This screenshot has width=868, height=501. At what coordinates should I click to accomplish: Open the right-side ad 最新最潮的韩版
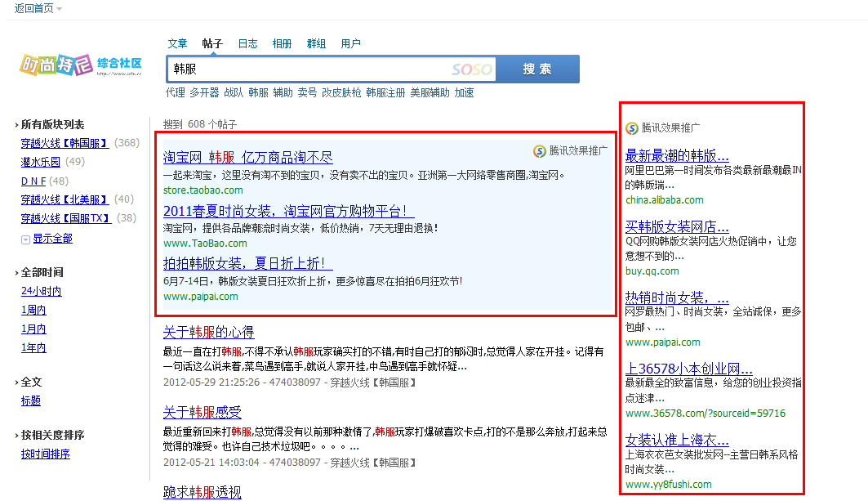[677, 155]
